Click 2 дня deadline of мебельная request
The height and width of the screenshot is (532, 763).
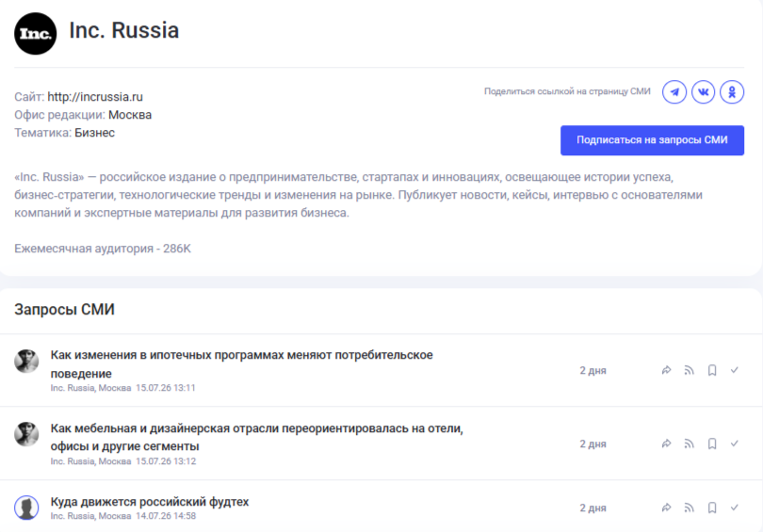593,443
